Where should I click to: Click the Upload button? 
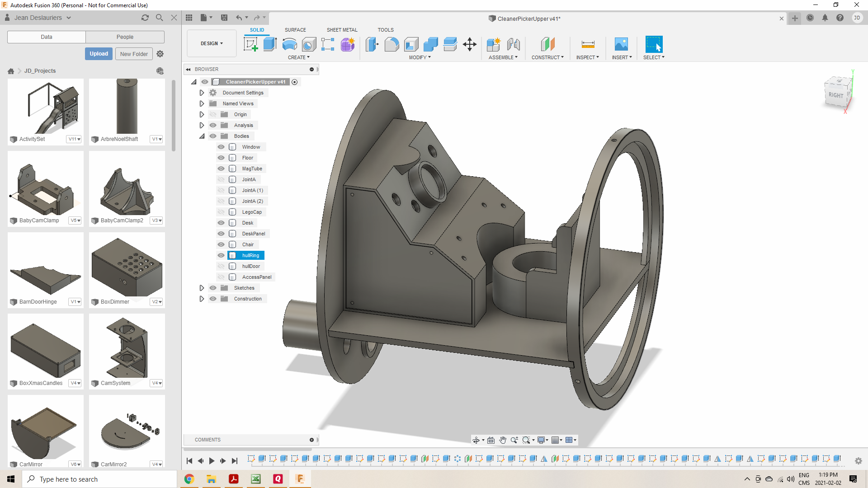99,54
